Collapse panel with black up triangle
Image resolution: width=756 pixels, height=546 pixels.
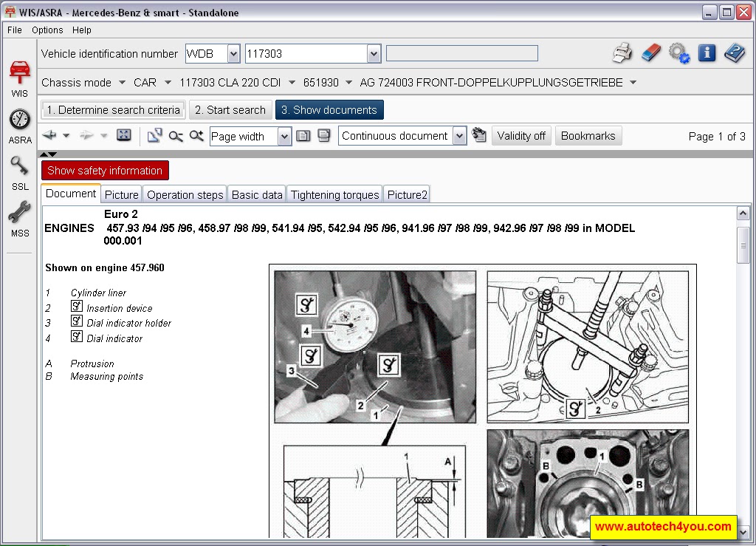[44, 154]
